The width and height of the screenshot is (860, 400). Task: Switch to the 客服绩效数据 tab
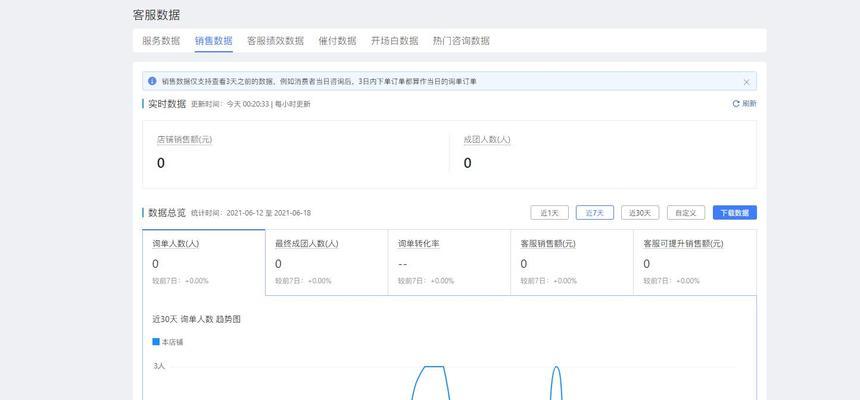pos(275,41)
